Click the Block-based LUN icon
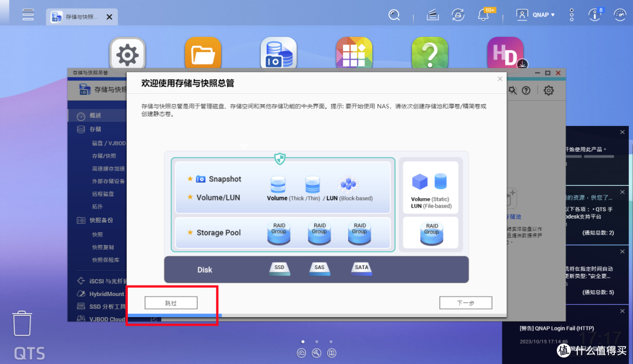Screen dimensions: 633x364 [348, 184]
